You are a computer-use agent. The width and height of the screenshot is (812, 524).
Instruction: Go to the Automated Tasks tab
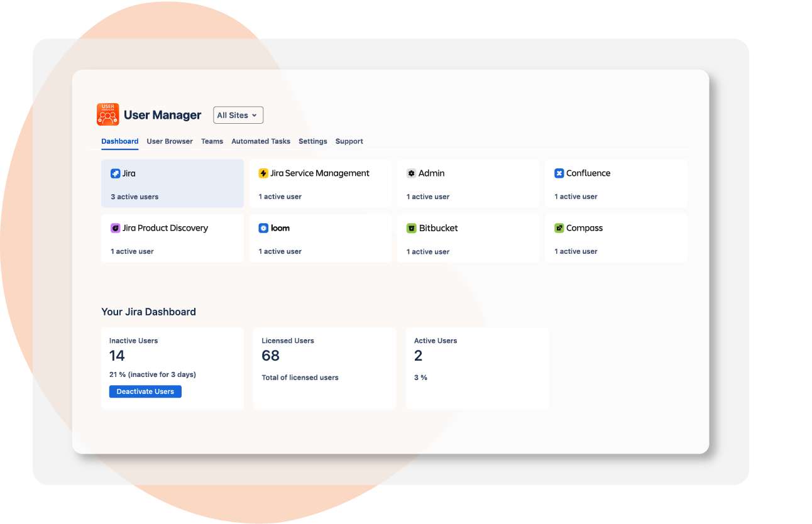click(261, 141)
